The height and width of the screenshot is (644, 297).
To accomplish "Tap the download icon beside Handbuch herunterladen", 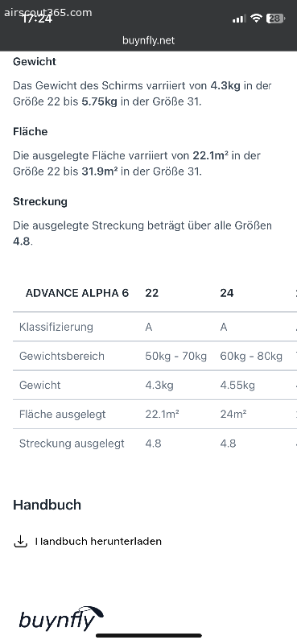I will click(20, 541).
